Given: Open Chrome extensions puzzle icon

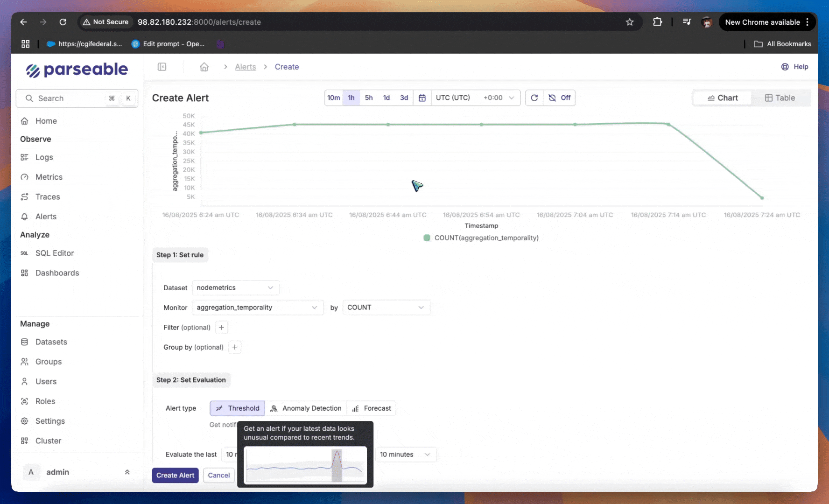Looking at the screenshot, I should point(657,22).
